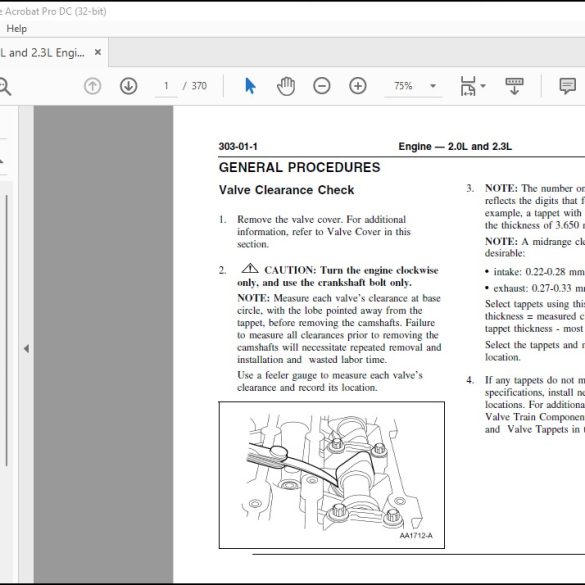Click 'Remove the valve cover' step text
This screenshot has height=585, width=585.
tap(324, 232)
